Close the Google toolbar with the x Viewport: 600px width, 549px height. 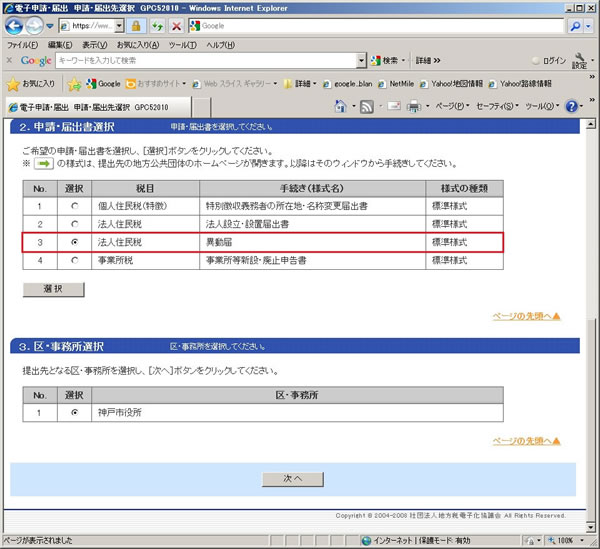pyautogui.click(x=10, y=60)
